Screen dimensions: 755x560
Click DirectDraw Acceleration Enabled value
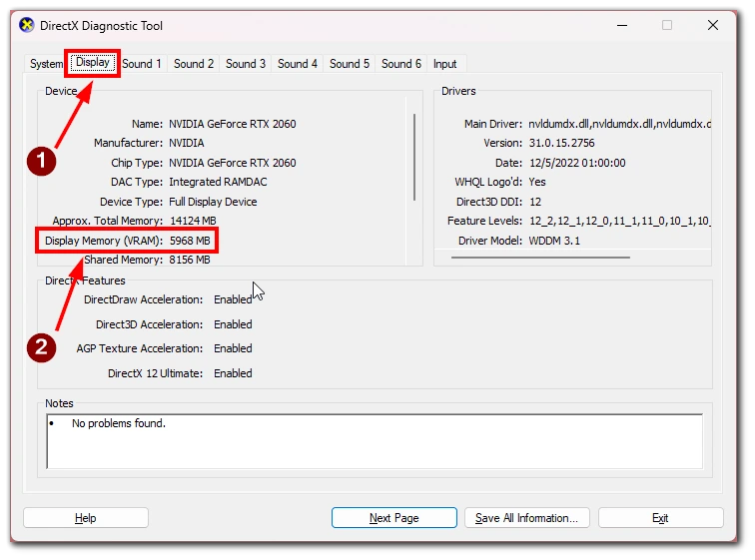233,299
